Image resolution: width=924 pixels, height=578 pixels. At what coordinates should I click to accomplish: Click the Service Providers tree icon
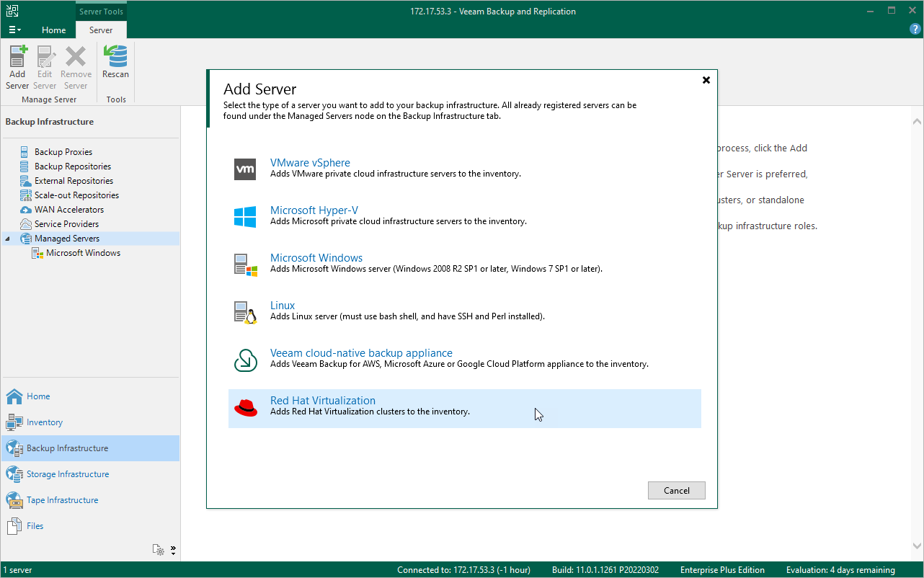(26, 224)
